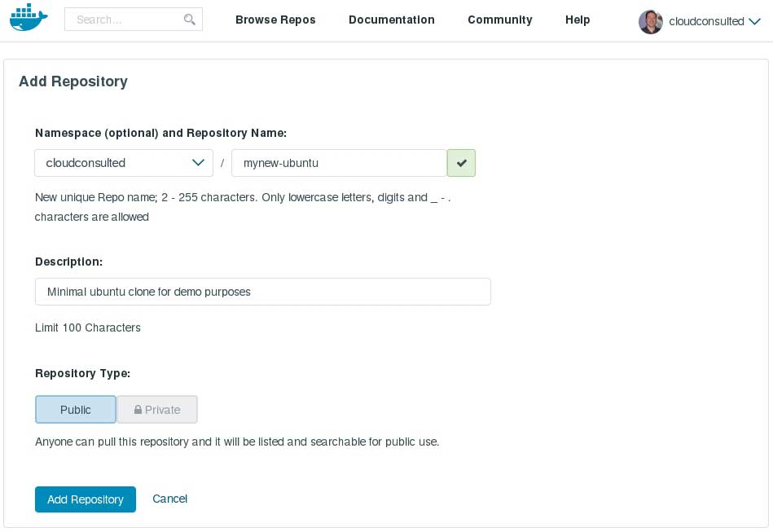773x532 pixels.
Task: Click the Description text field
Action: 262,292
